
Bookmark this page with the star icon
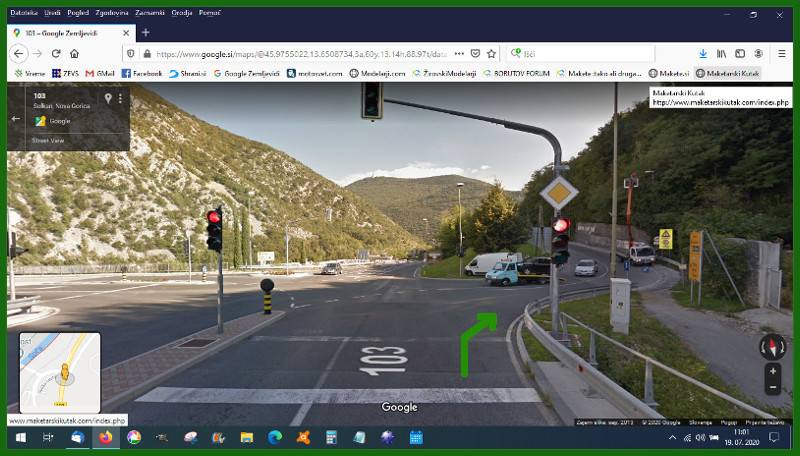pyautogui.click(x=491, y=53)
